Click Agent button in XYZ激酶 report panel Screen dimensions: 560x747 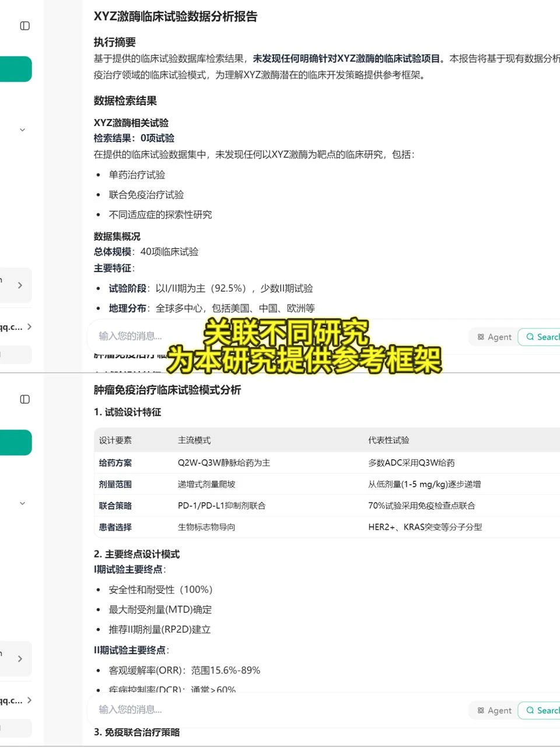click(x=494, y=337)
